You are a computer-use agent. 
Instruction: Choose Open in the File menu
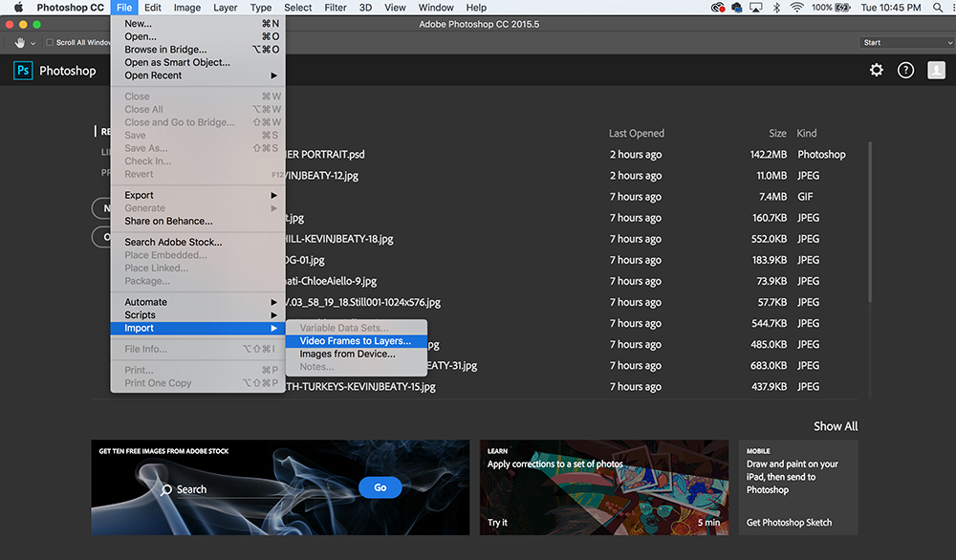(198, 36)
